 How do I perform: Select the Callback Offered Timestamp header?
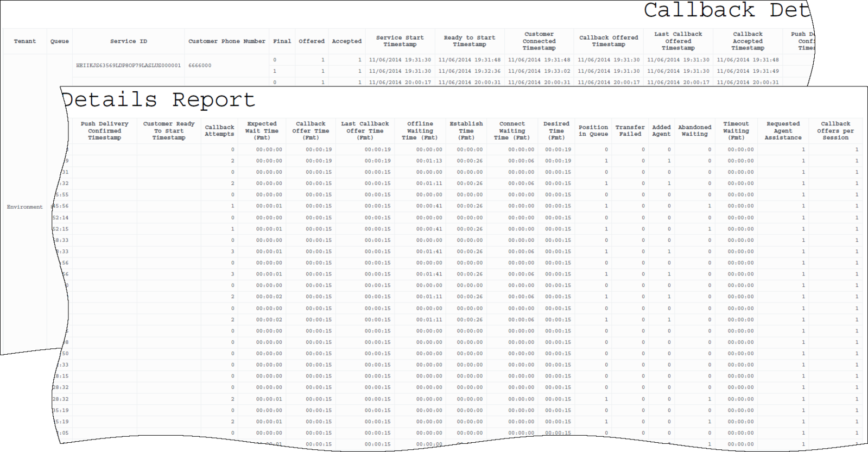pos(609,41)
